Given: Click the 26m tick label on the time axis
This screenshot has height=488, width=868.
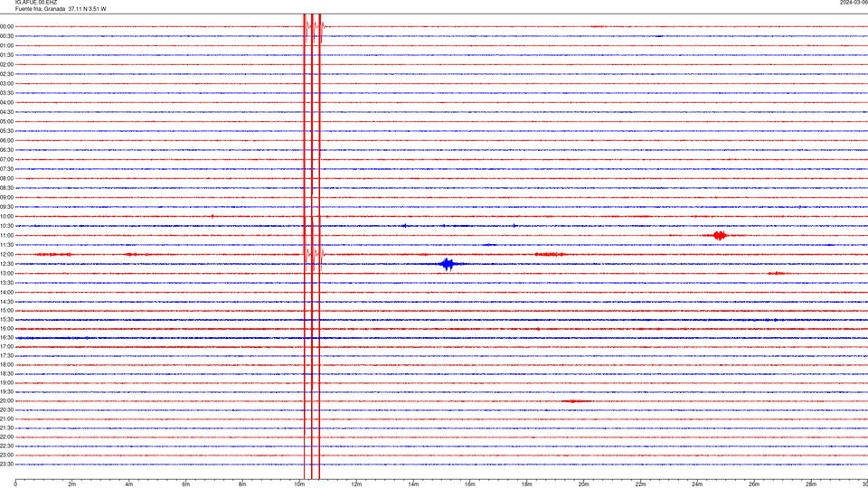Looking at the screenshot, I should pos(754,484).
